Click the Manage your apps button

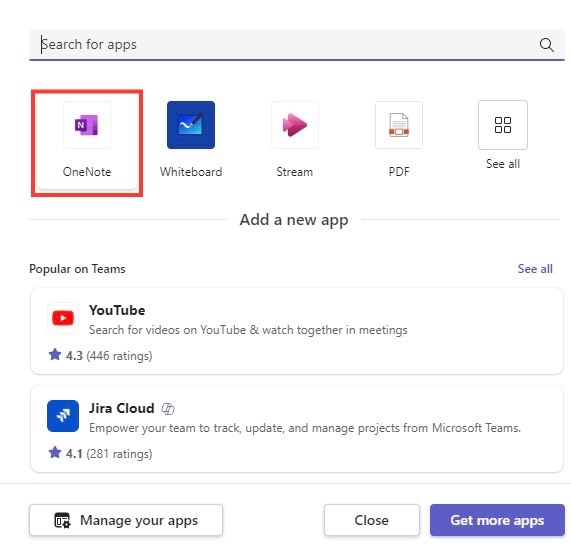tap(126, 520)
